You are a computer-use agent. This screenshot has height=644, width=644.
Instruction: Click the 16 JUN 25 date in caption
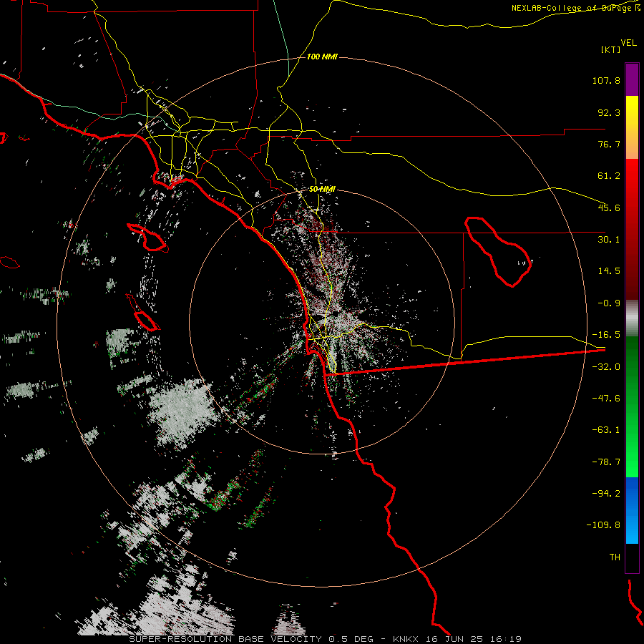coord(454,639)
